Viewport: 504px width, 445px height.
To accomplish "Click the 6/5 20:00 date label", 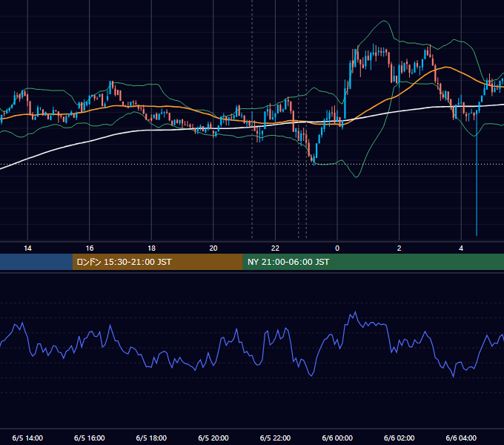I will (x=213, y=438).
